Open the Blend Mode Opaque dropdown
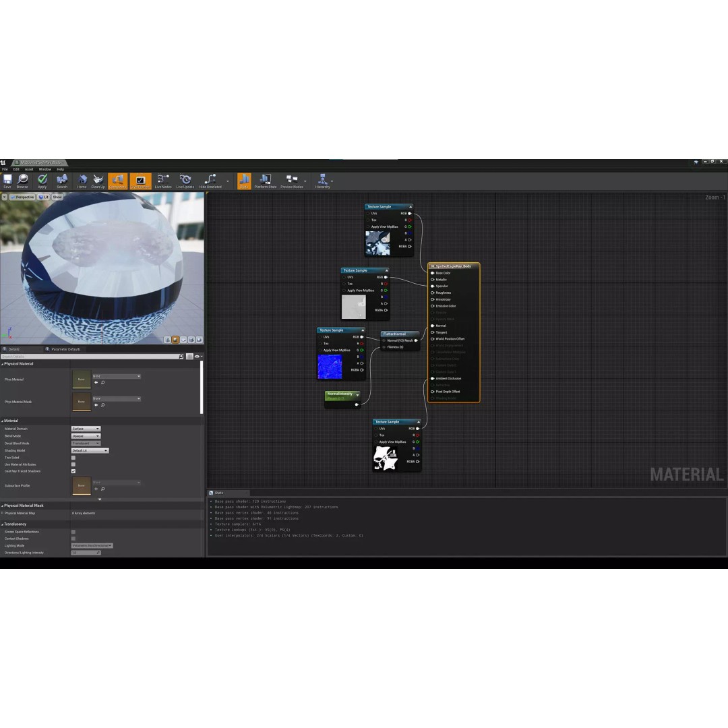Viewport: 728px width, 728px height. [86, 436]
